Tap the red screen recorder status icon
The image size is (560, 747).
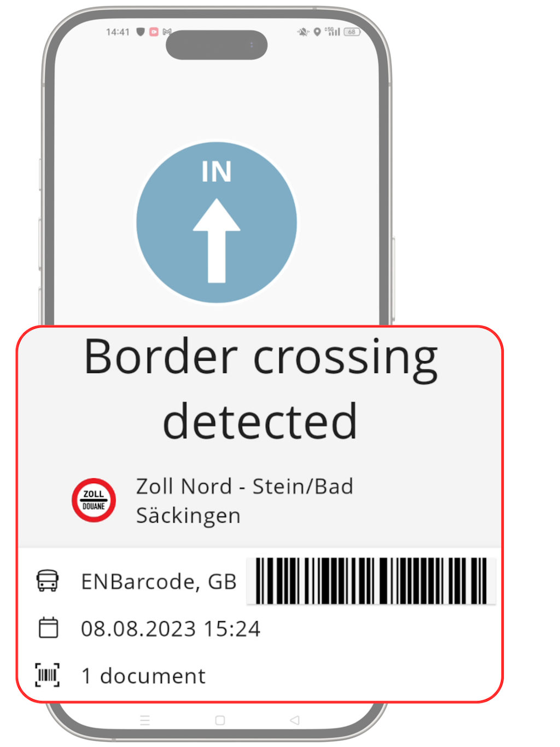click(154, 32)
